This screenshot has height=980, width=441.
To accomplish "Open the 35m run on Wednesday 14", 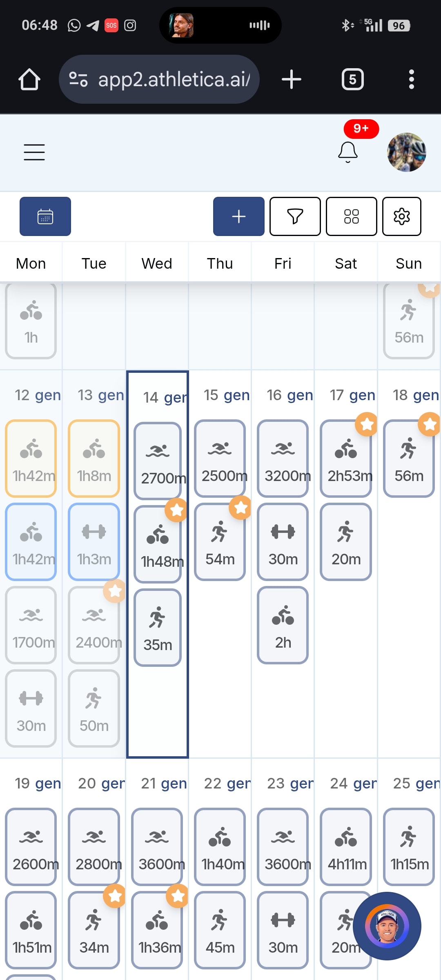I will point(158,627).
